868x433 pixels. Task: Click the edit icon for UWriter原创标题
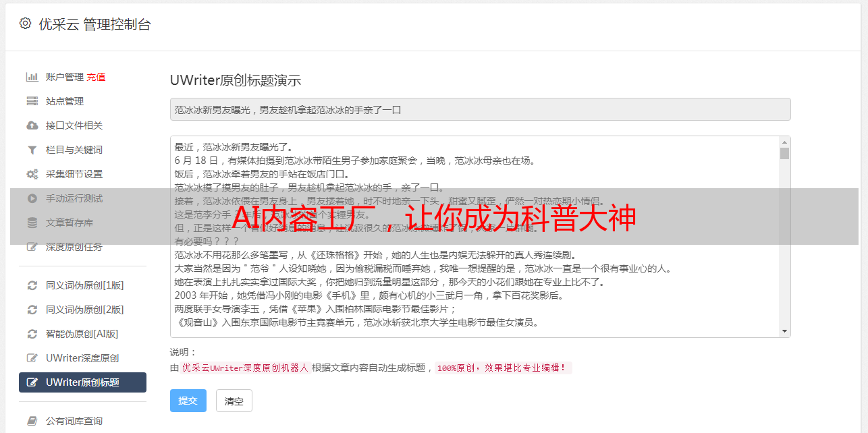coord(32,382)
